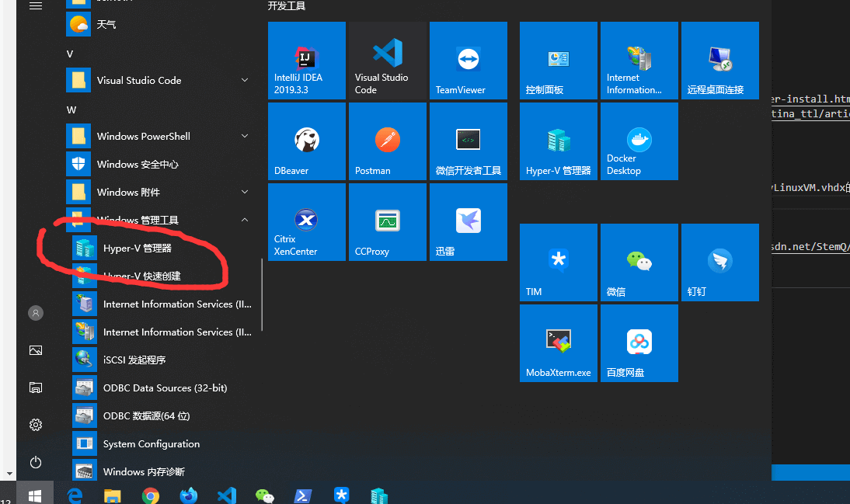Open the DBeaver tile
The image size is (850, 504).
pyautogui.click(x=306, y=141)
